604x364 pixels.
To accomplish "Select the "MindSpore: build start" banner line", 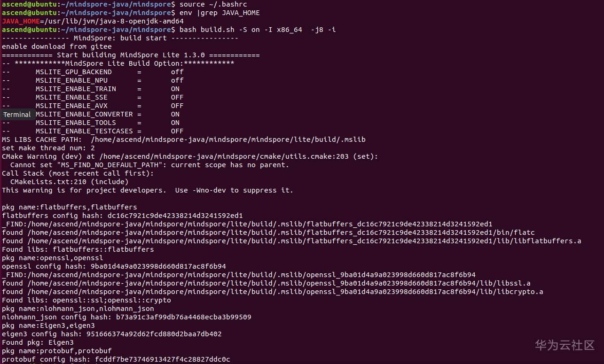I will click(x=120, y=38).
